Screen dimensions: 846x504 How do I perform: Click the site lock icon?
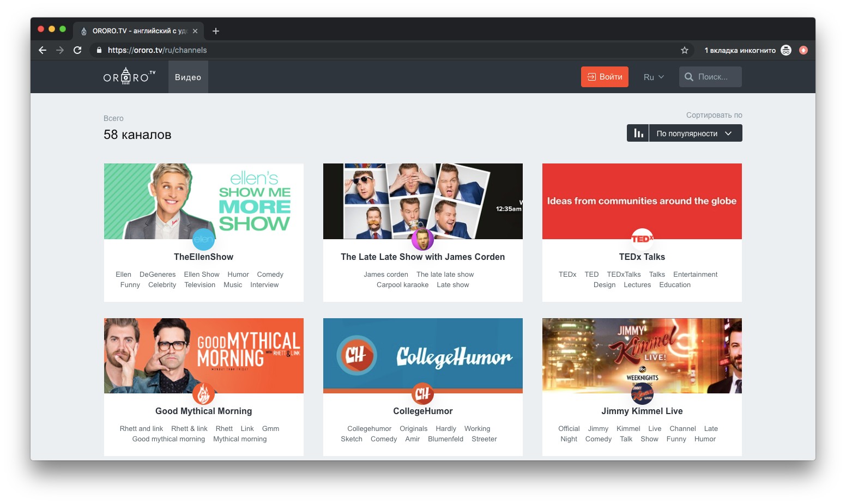pos(99,50)
